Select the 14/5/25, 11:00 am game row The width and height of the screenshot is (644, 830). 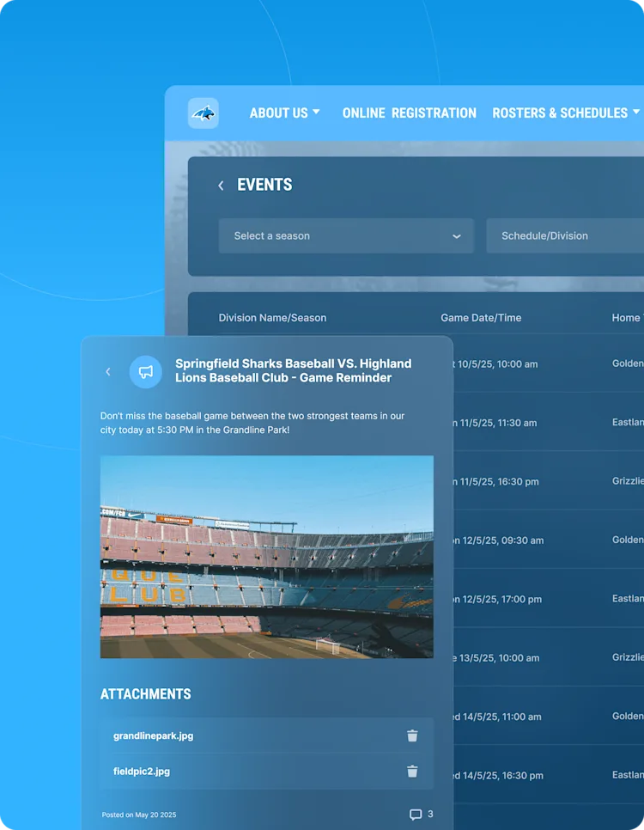pos(548,716)
